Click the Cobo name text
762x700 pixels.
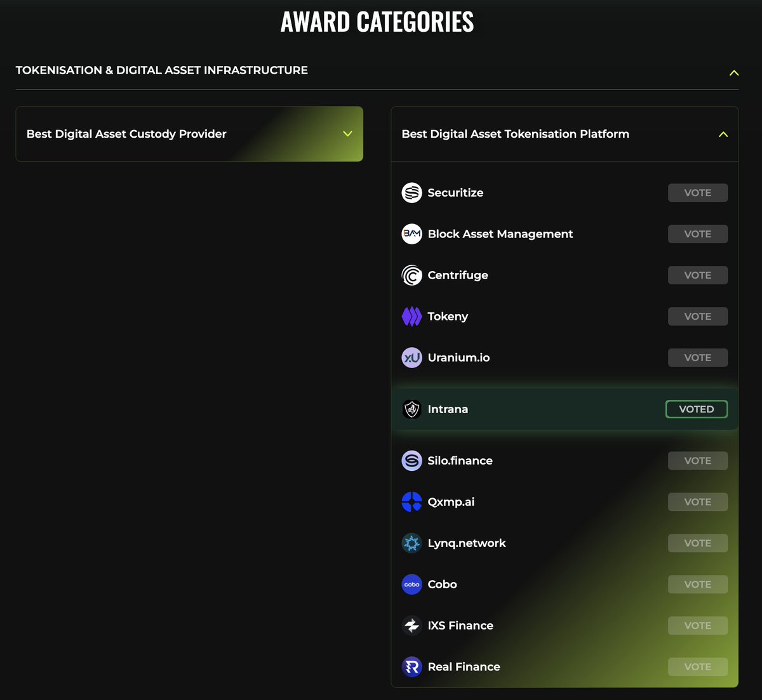(443, 584)
